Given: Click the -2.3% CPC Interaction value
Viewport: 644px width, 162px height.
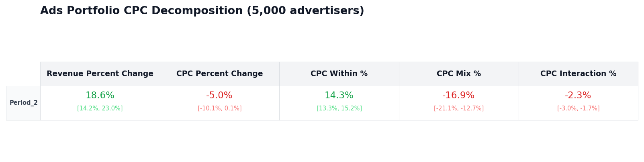Looking at the screenshot, I should point(578,96).
